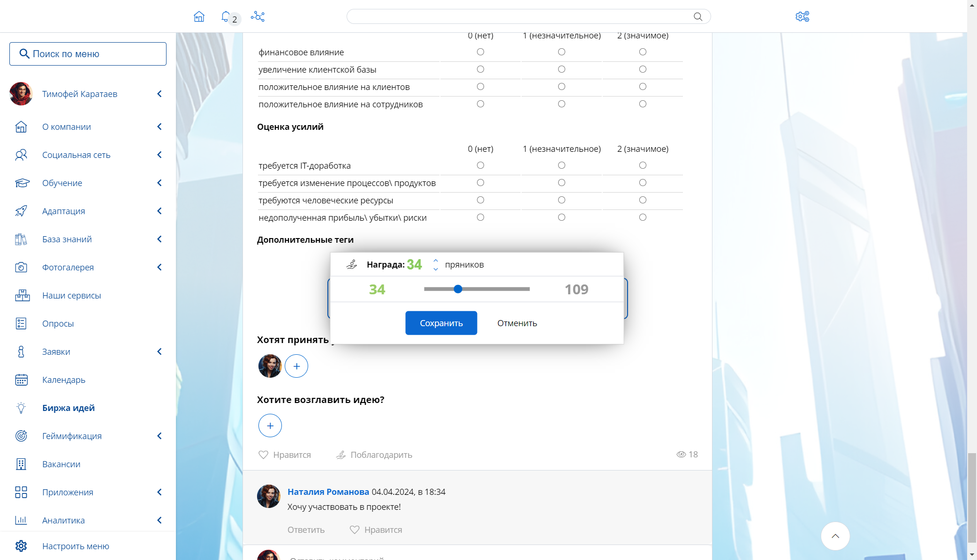The image size is (977, 560).
Task: Click the scroll-to-top arrow button
Action: 835,536
